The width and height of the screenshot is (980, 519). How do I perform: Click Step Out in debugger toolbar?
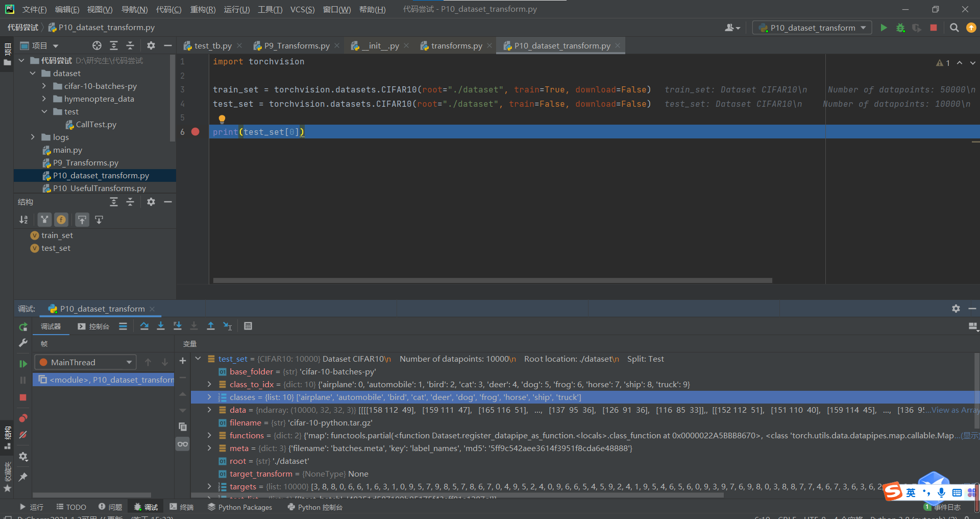tap(211, 326)
